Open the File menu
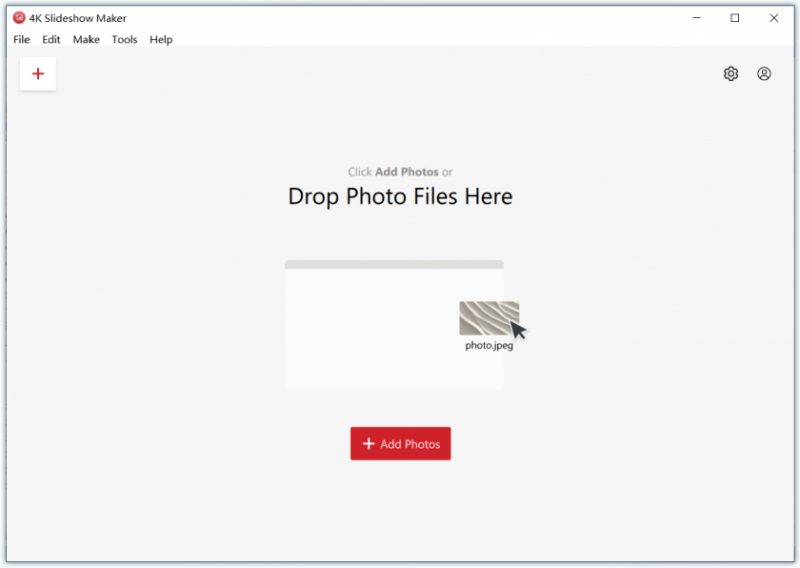Viewport: 800px width, 568px height. (x=21, y=39)
